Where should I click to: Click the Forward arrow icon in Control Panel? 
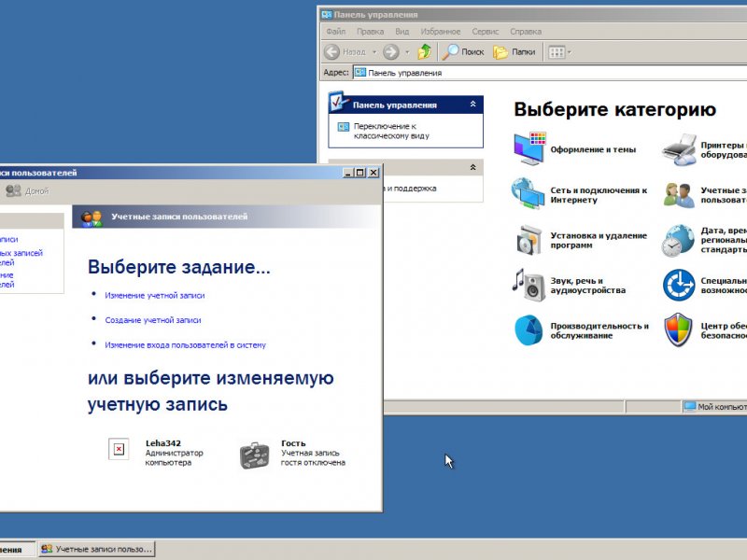coord(391,52)
